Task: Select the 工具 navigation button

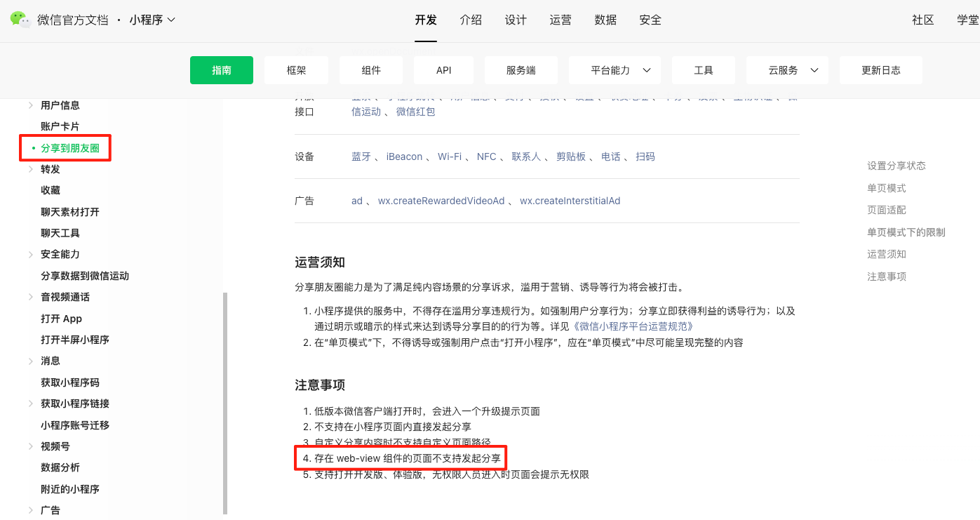Action: point(704,70)
